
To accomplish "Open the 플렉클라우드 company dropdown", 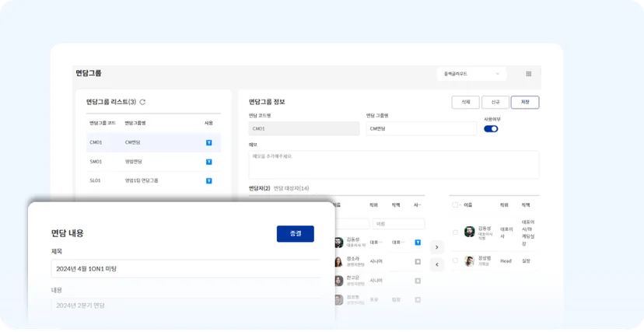I will click(471, 74).
